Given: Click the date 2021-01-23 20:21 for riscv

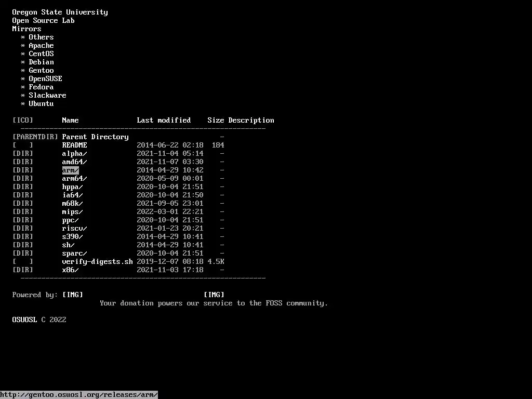Looking at the screenshot, I should (x=170, y=229).
